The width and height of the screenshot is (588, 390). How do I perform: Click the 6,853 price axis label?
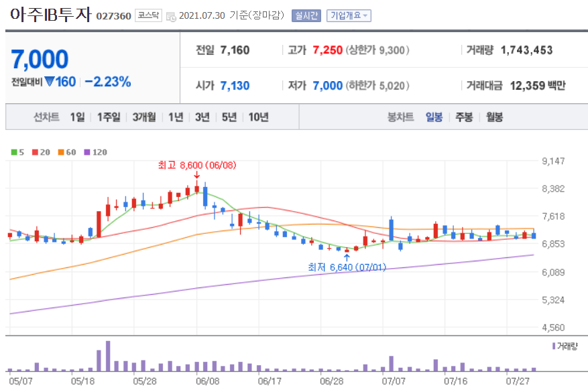coord(553,244)
